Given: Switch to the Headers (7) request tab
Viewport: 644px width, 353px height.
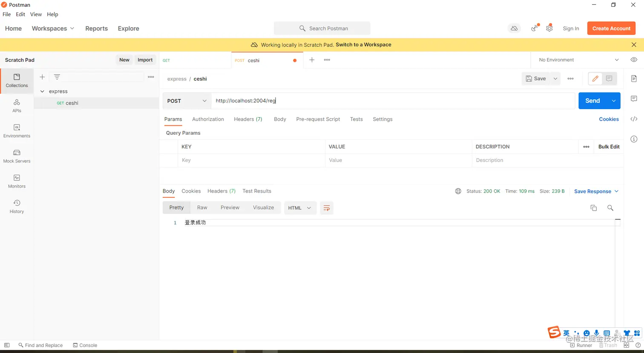Looking at the screenshot, I should pyautogui.click(x=248, y=119).
